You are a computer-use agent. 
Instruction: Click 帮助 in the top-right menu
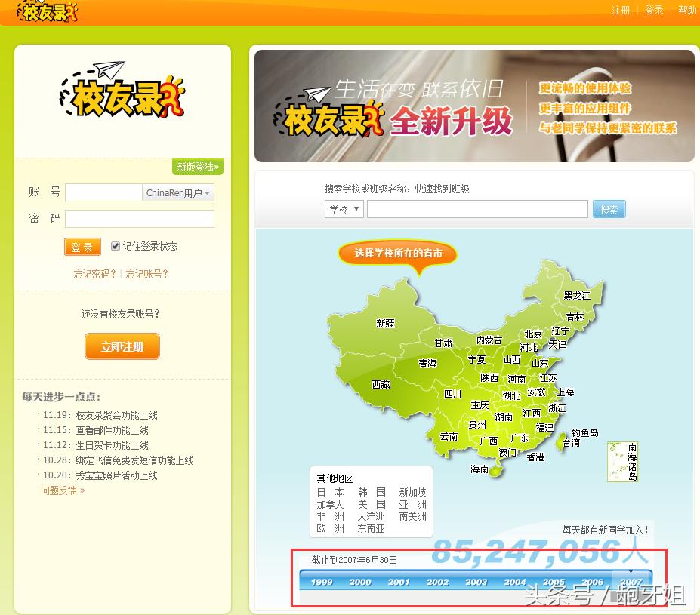tap(686, 11)
